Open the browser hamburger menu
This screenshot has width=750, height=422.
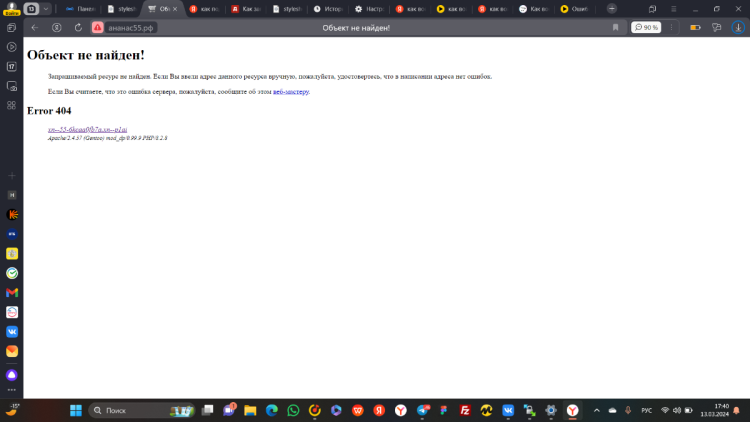click(x=673, y=9)
